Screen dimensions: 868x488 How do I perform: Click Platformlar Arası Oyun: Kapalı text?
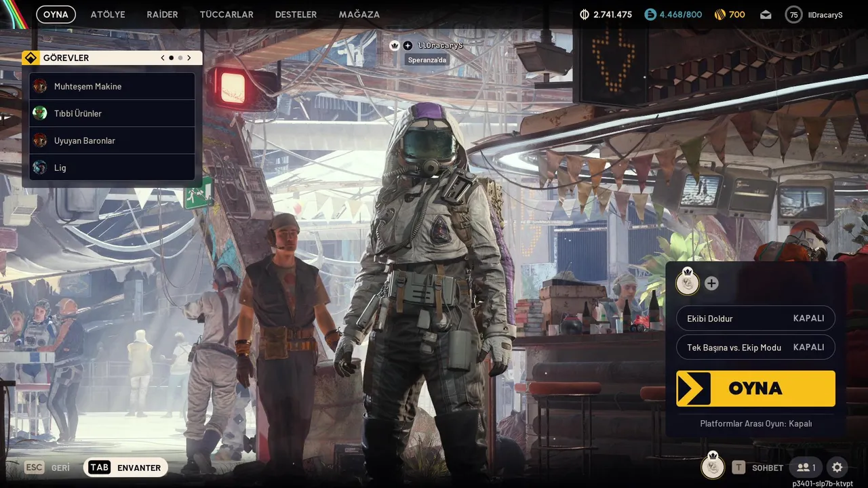[x=755, y=424]
